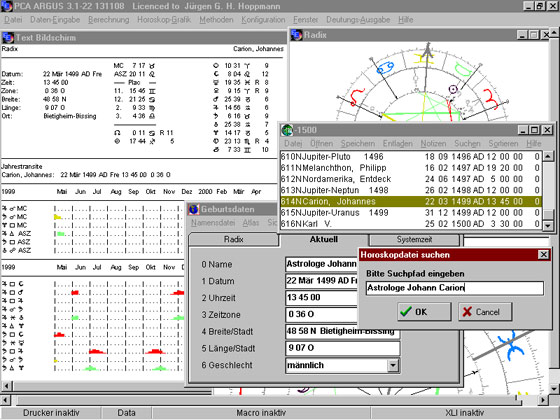
Task: Minimize the -1500 database window
Action: point(523,130)
